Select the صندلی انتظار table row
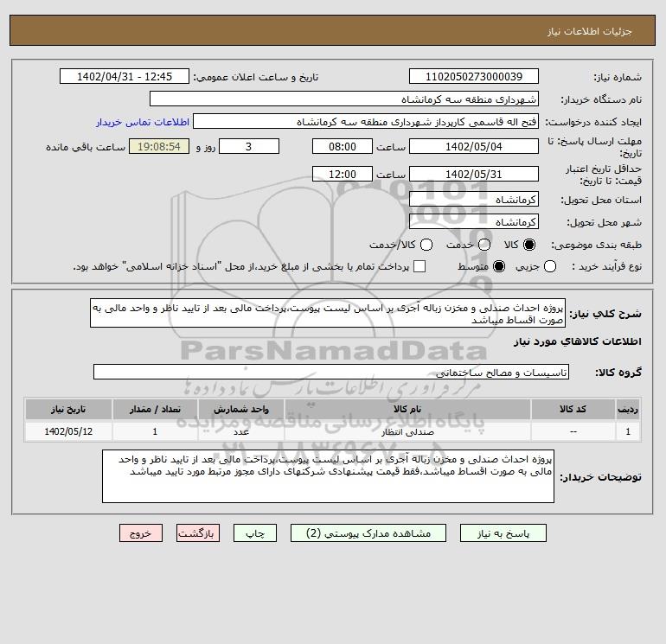The width and height of the screenshot is (666, 644). point(333,431)
